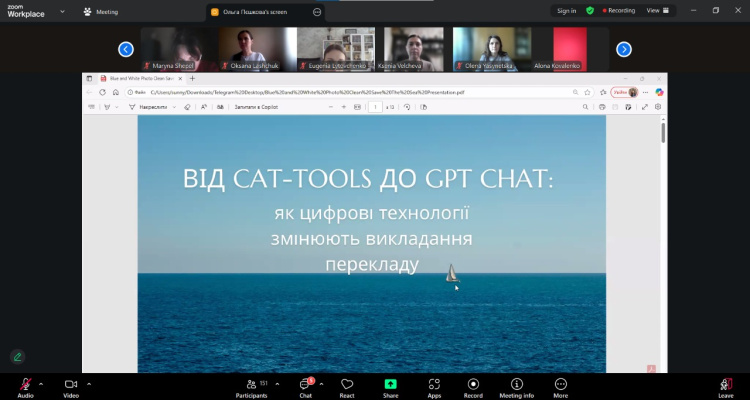Open the Zoom Workplace dropdown arrow

(x=62, y=11)
